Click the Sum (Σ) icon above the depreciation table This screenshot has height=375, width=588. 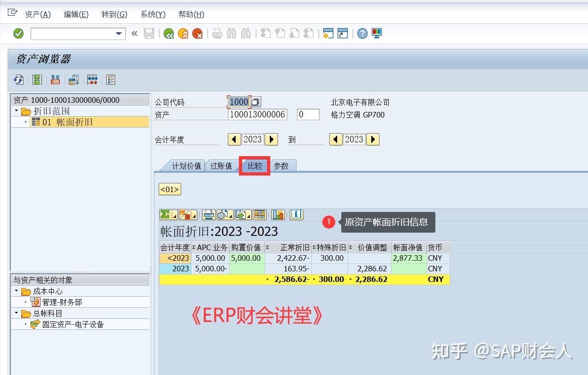pyautogui.click(x=165, y=215)
